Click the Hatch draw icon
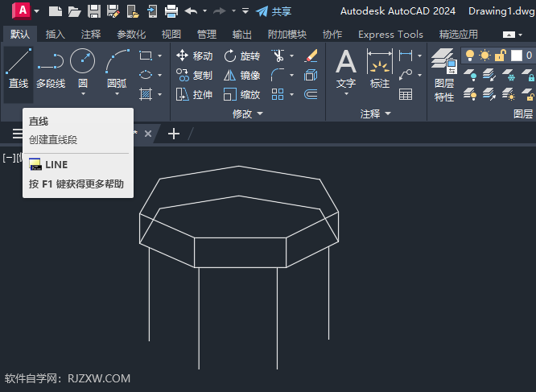This screenshot has height=392, width=536. click(x=146, y=93)
